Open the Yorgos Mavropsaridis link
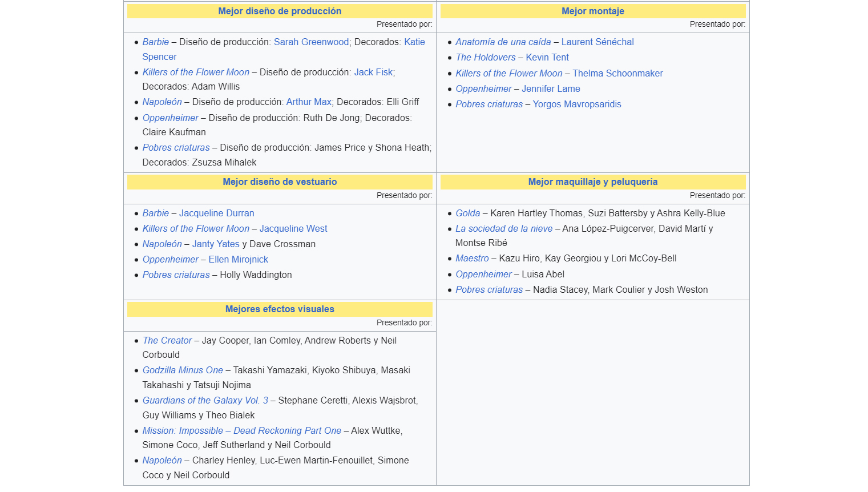 pyautogui.click(x=577, y=104)
